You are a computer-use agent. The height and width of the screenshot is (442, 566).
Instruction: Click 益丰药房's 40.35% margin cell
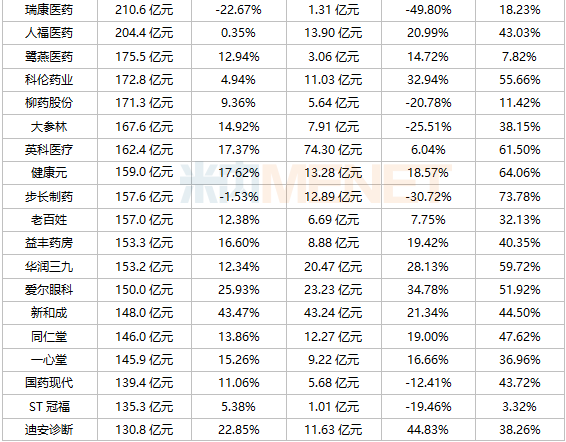click(520, 242)
